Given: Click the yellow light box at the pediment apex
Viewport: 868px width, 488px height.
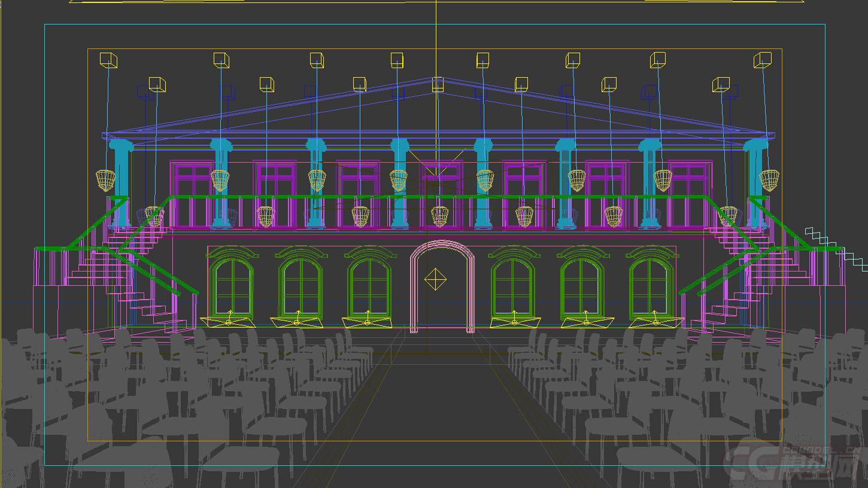Looking at the screenshot, I should (438, 84).
